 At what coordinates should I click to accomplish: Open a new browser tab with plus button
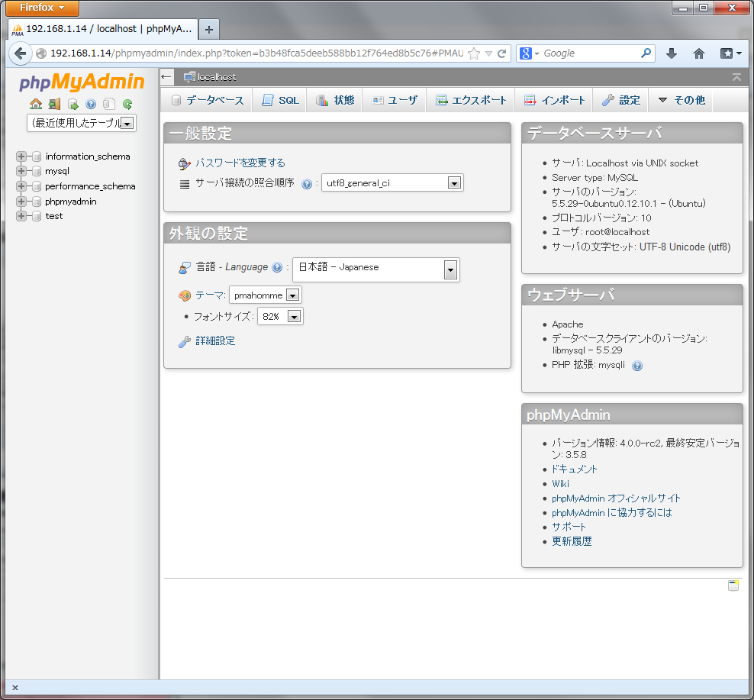(209, 29)
